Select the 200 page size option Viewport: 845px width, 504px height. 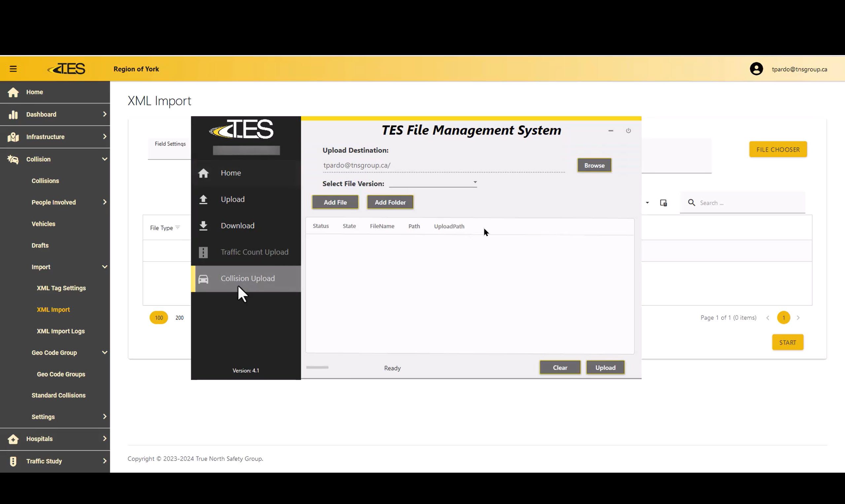179,318
